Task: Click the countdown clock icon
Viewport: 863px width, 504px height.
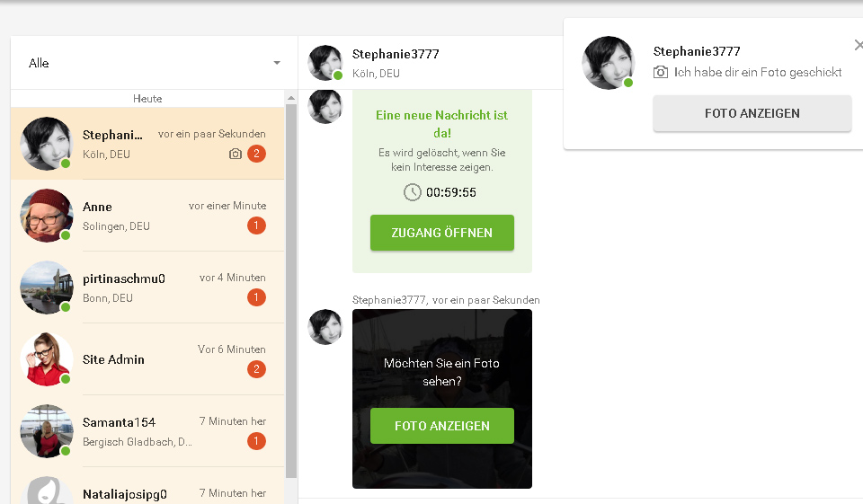Action: pyautogui.click(x=412, y=192)
